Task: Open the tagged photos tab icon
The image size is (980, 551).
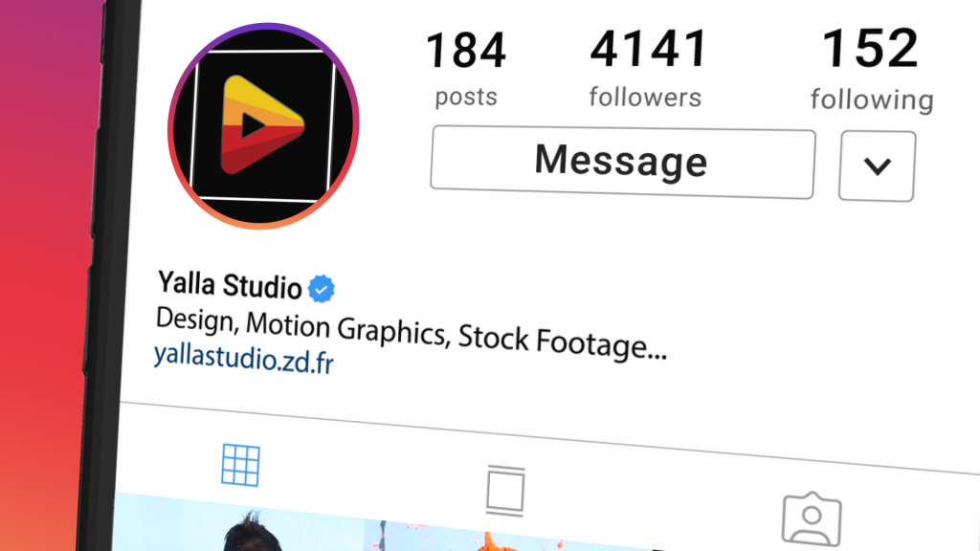Action: (812, 519)
